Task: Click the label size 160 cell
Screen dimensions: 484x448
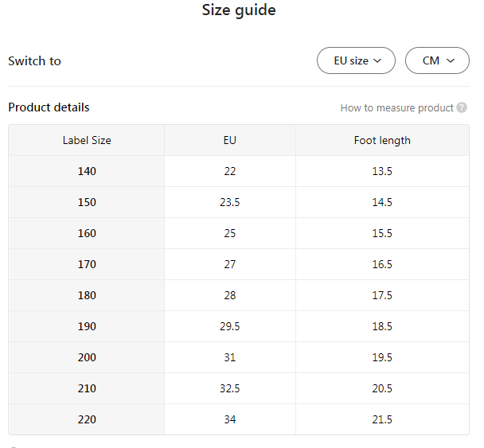Action: point(87,233)
